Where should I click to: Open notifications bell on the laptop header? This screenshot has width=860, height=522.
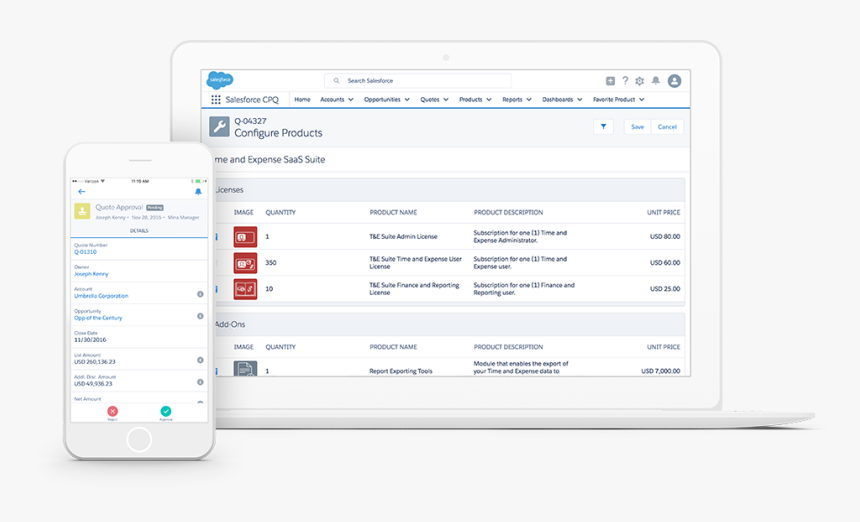(655, 81)
